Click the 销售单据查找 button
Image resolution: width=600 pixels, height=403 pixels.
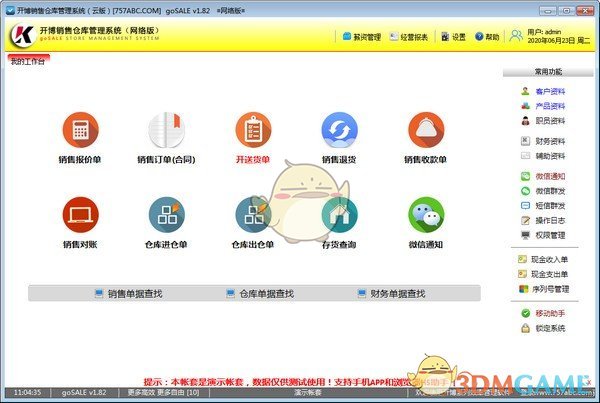(x=129, y=294)
